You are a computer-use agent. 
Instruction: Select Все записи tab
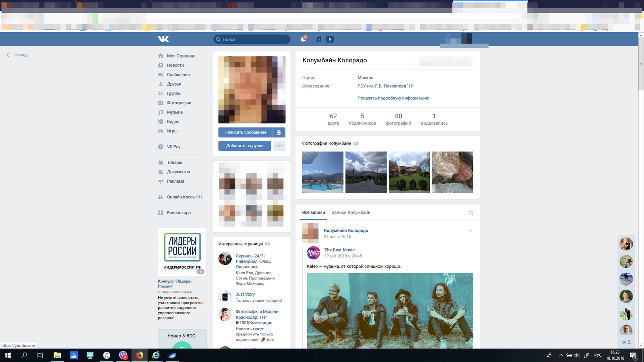(313, 212)
